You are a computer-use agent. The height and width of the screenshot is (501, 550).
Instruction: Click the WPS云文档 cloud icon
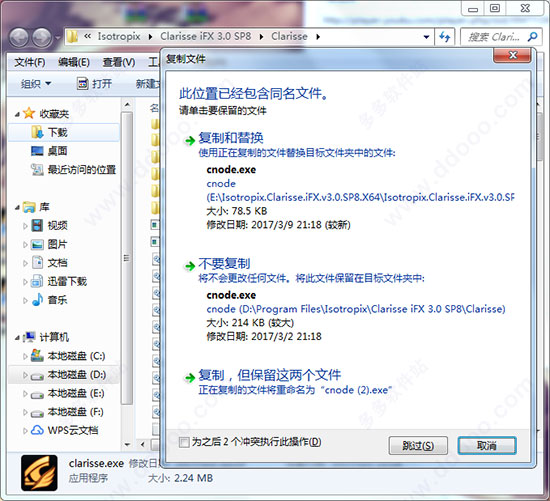(37, 430)
